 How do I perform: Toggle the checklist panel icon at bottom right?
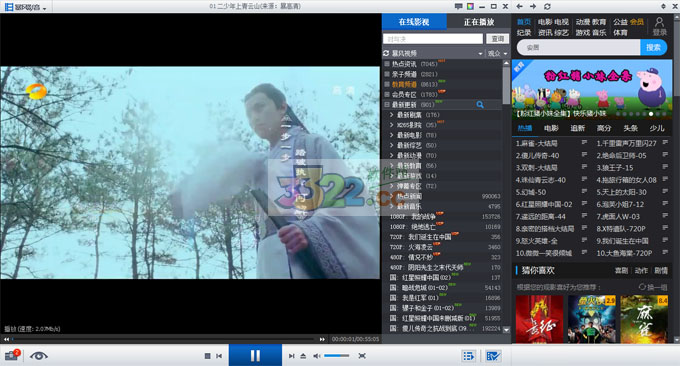[x=494, y=356]
